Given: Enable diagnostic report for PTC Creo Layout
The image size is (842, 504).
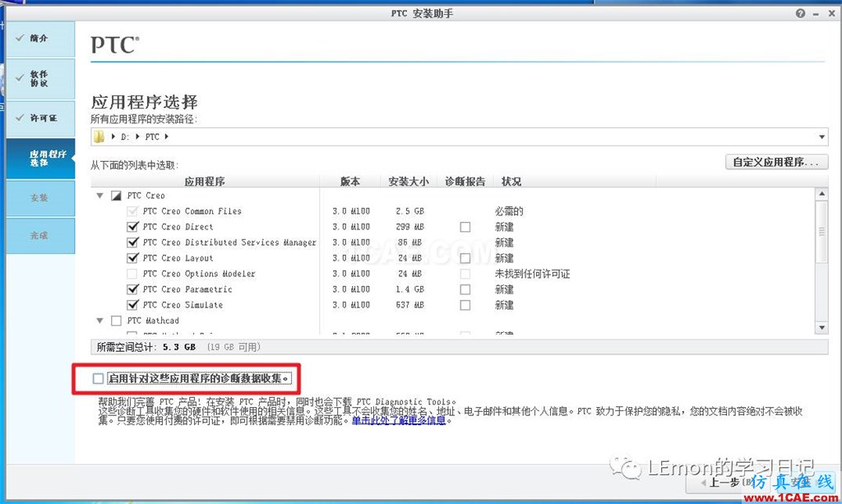Looking at the screenshot, I should coord(465,258).
